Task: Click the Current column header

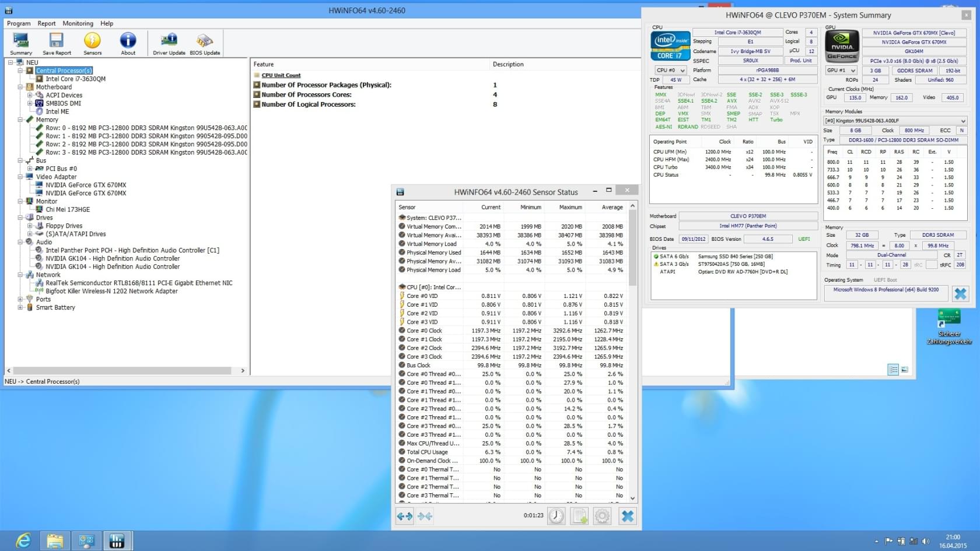Action: pos(485,207)
